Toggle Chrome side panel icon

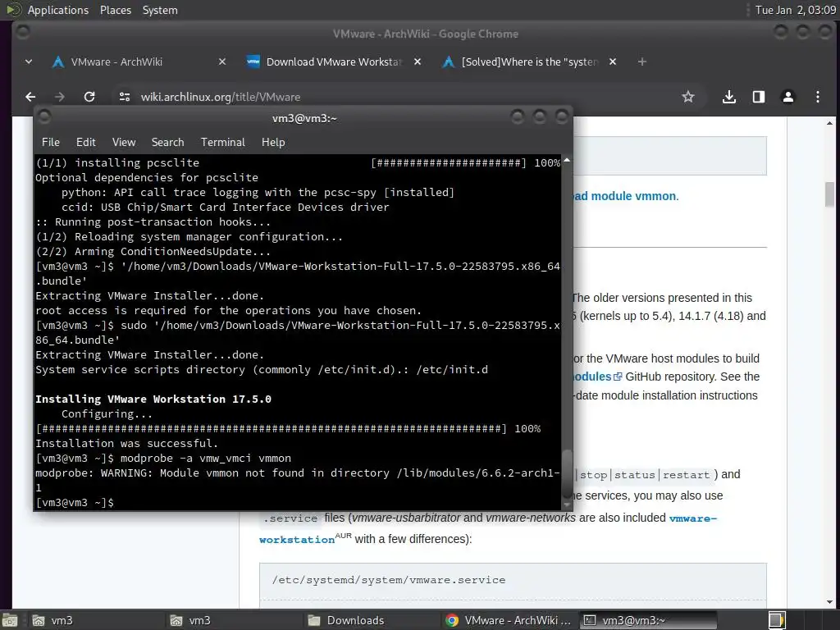[759, 97]
